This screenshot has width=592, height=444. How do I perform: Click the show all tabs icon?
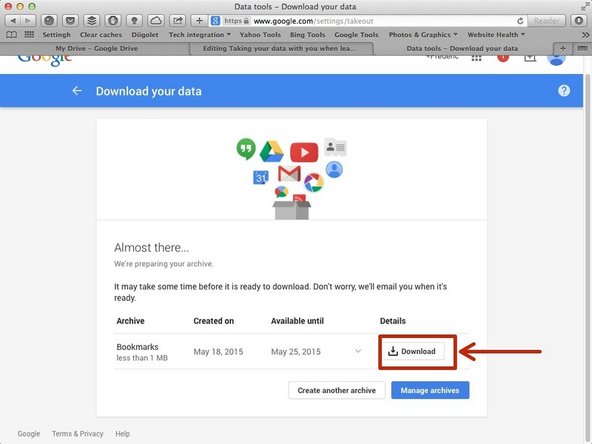click(582, 48)
